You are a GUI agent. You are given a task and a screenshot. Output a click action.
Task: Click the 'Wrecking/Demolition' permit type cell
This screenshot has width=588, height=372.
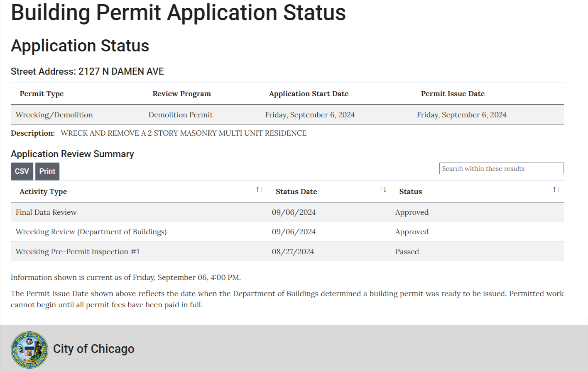click(54, 115)
